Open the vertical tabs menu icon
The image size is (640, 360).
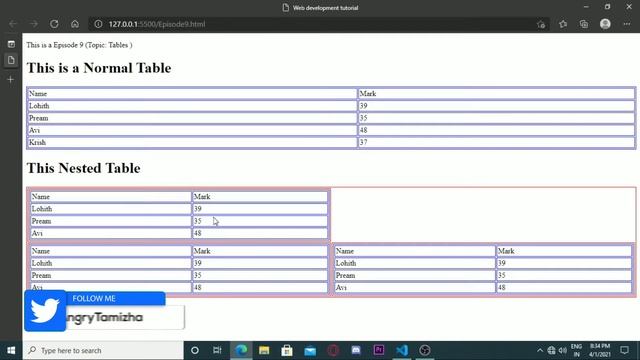(x=11, y=44)
